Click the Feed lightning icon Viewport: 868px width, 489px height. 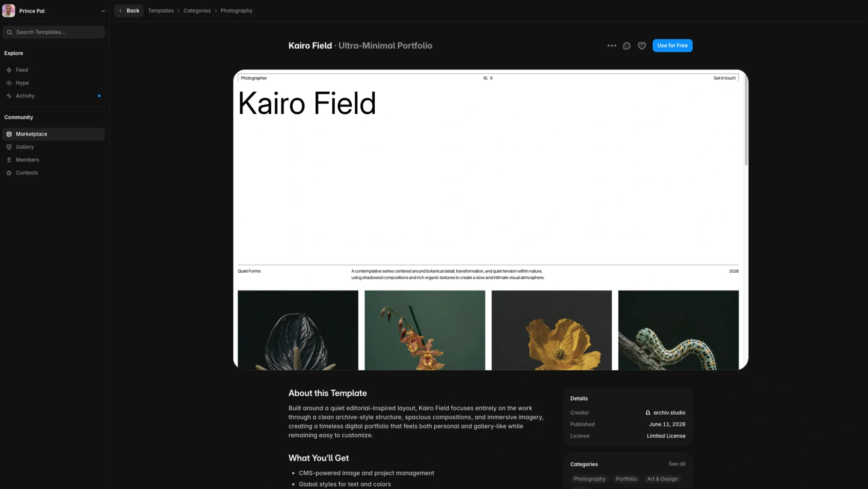[x=9, y=70]
